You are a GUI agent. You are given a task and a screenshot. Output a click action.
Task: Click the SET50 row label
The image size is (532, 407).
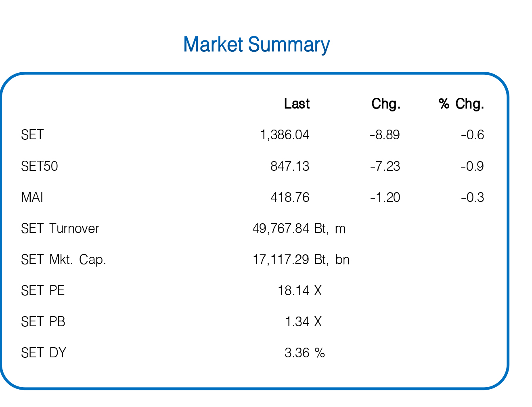point(40,166)
